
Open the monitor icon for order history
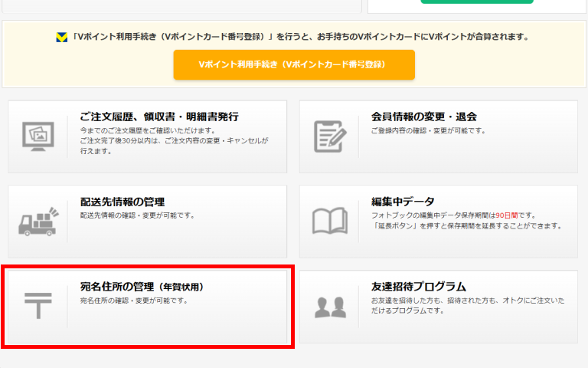point(38,136)
